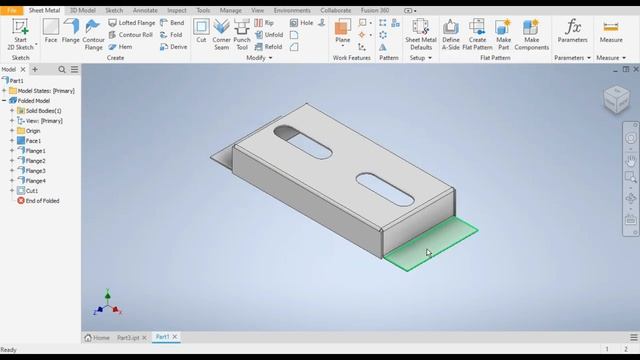
Task: Start a new 2D Sketch
Action: [x=20, y=34]
